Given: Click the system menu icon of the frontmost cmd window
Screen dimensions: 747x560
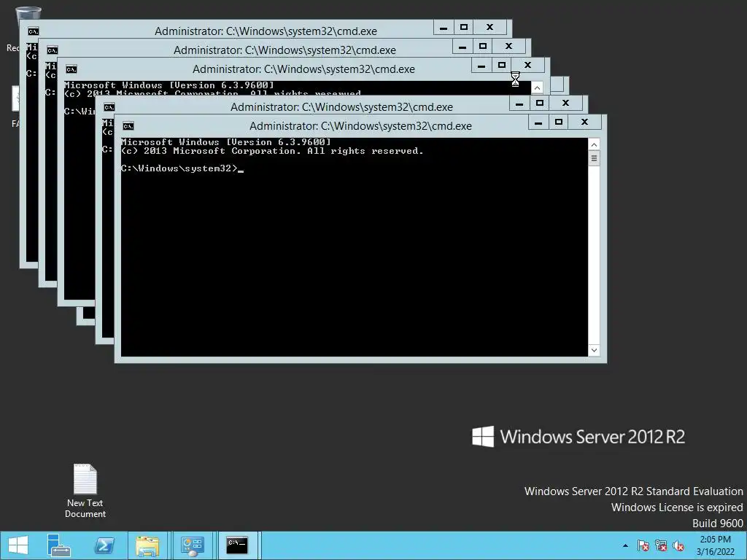Looking at the screenshot, I should pyautogui.click(x=128, y=126).
